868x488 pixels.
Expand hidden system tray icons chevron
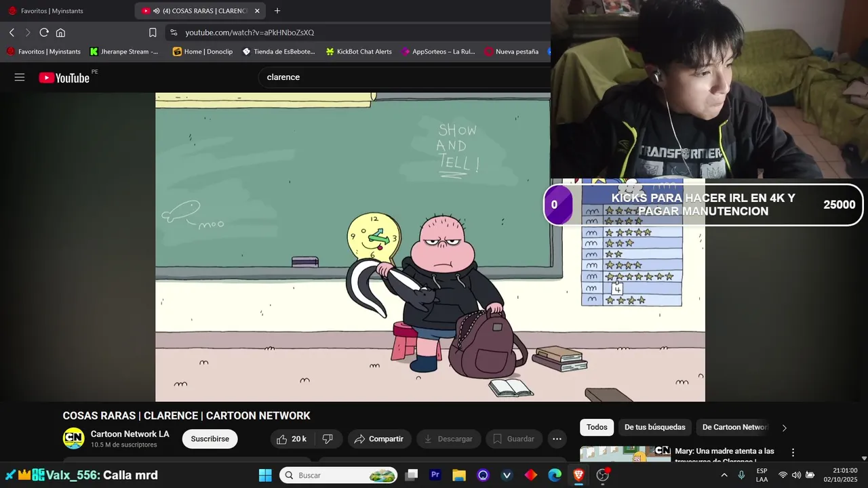724,475
